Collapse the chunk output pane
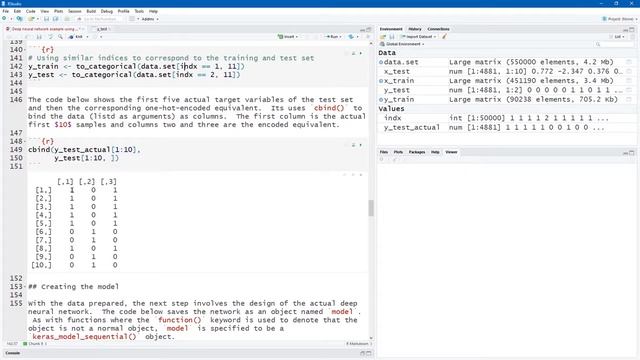The width and height of the screenshot is (640, 360). tap(353, 175)
